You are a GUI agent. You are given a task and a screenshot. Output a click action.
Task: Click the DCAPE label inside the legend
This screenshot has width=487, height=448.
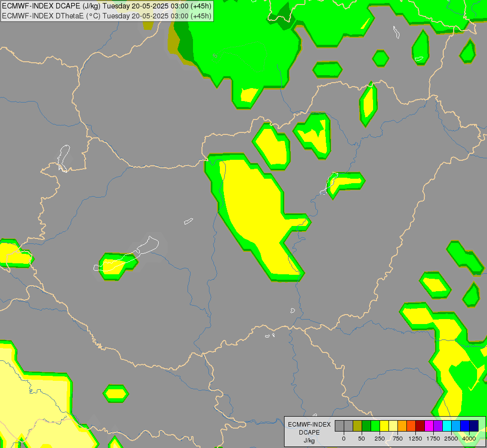pos(309,433)
